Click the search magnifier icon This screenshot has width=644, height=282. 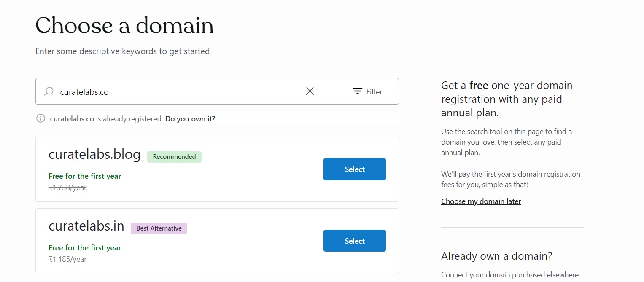click(x=49, y=91)
